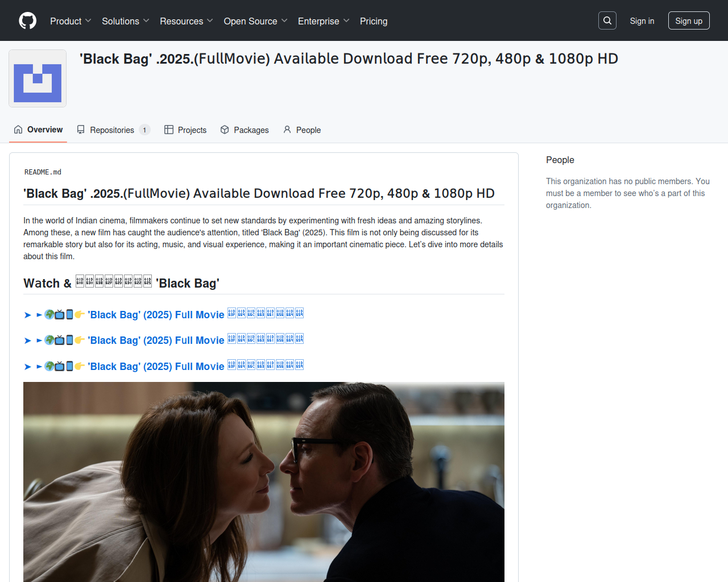This screenshot has height=582, width=728.
Task: Expand the Solutions dropdown menu
Action: (x=125, y=21)
